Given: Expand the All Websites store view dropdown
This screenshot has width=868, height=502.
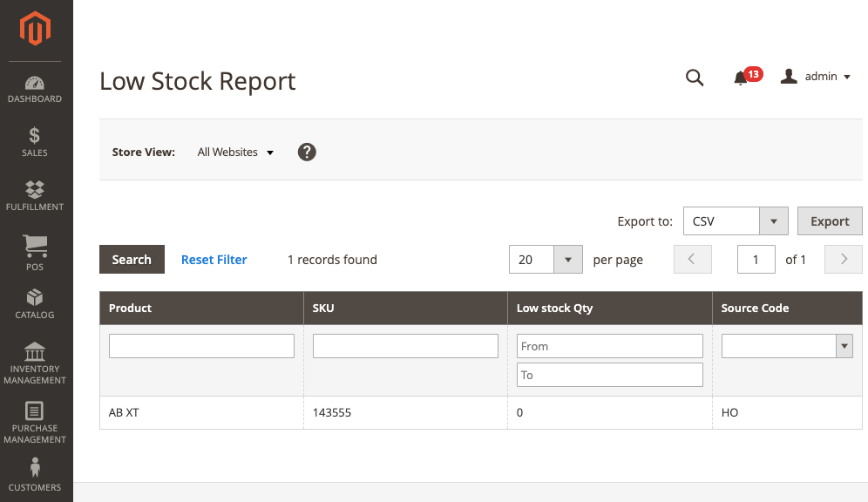Looking at the screenshot, I should coord(235,153).
